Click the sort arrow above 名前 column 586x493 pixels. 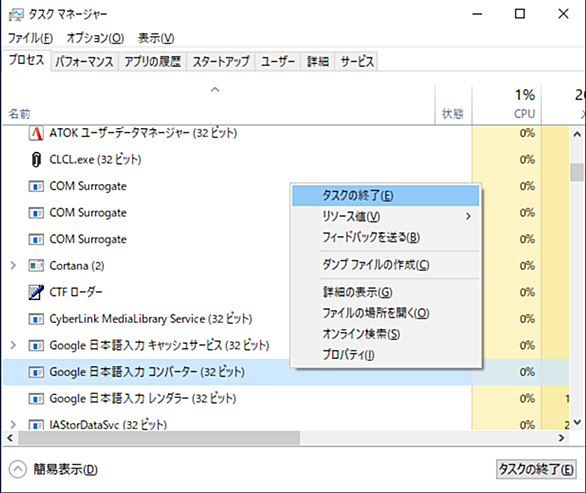(215, 90)
